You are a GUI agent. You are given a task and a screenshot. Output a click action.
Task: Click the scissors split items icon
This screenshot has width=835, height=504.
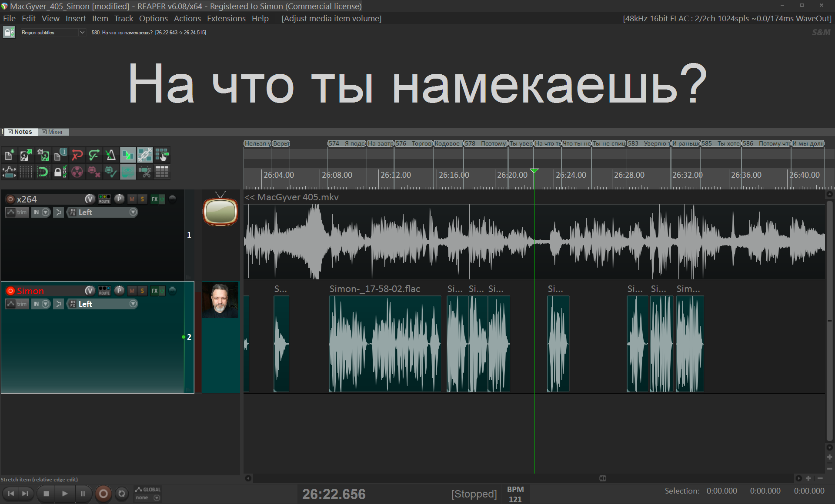(x=145, y=172)
